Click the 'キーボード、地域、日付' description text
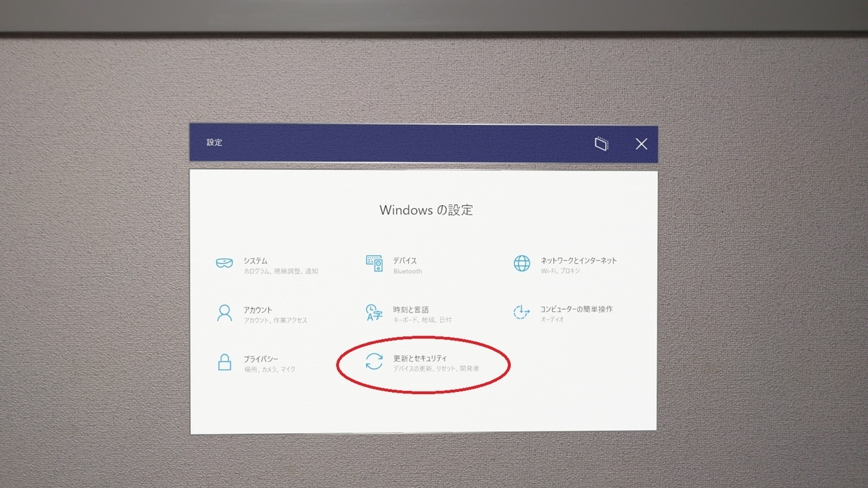This screenshot has width=868, height=488. [x=422, y=320]
